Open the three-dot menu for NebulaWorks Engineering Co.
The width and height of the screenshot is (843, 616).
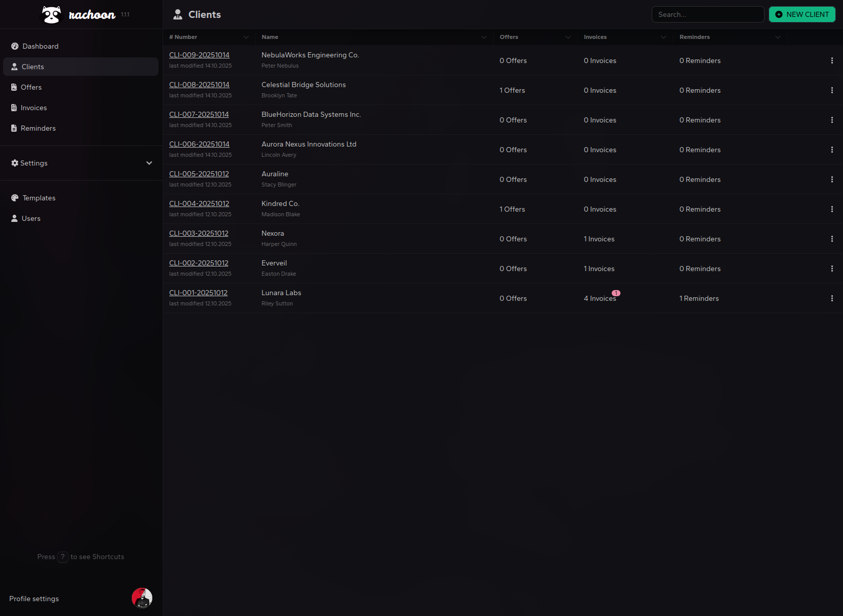[x=832, y=60]
